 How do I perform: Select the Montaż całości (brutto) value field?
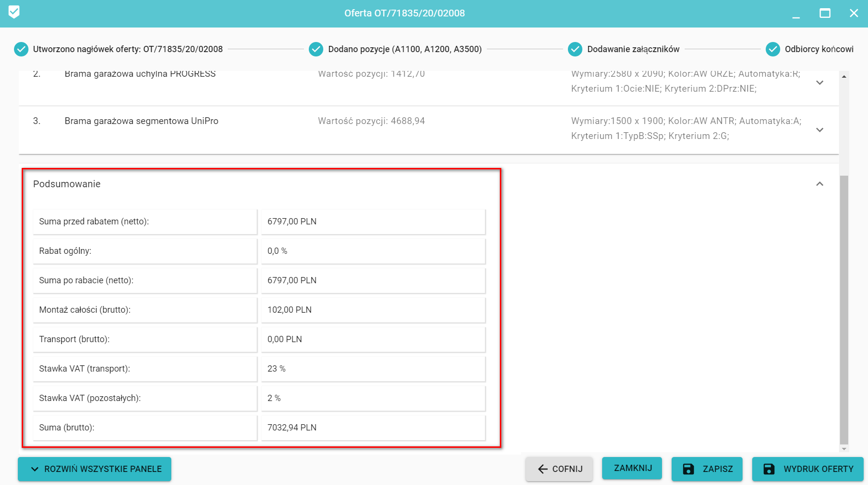[x=373, y=310]
